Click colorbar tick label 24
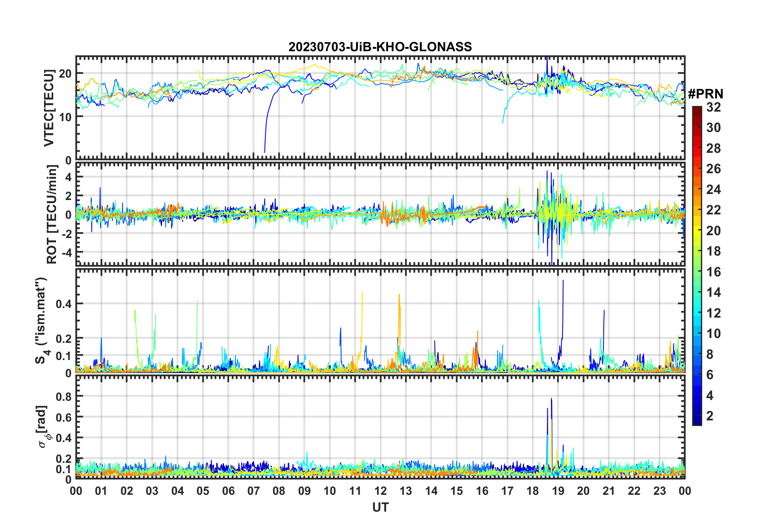761x532 pixels. click(713, 189)
